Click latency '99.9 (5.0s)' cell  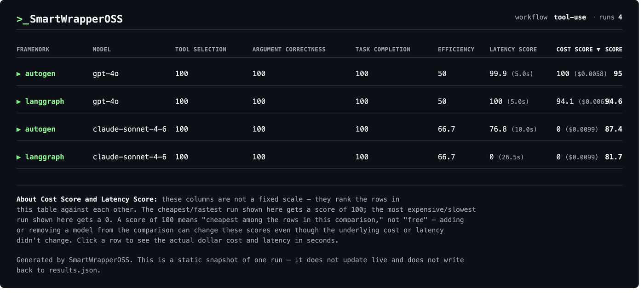coord(511,74)
